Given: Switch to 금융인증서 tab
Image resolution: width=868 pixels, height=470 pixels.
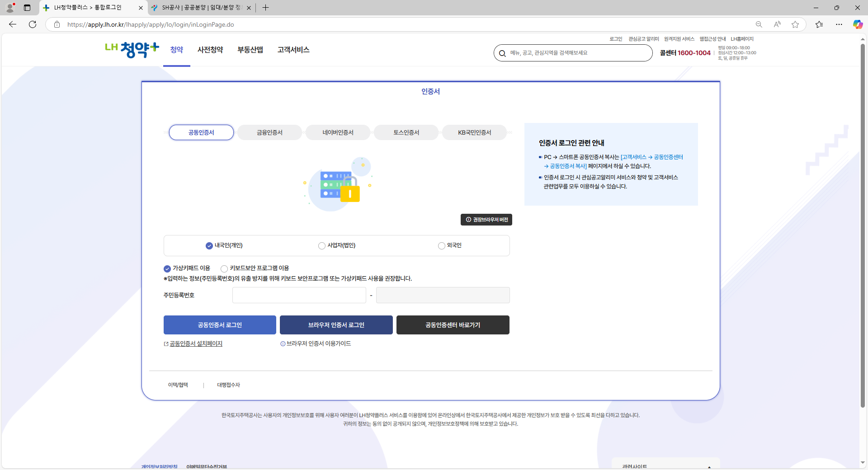Looking at the screenshot, I should tap(269, 132).
